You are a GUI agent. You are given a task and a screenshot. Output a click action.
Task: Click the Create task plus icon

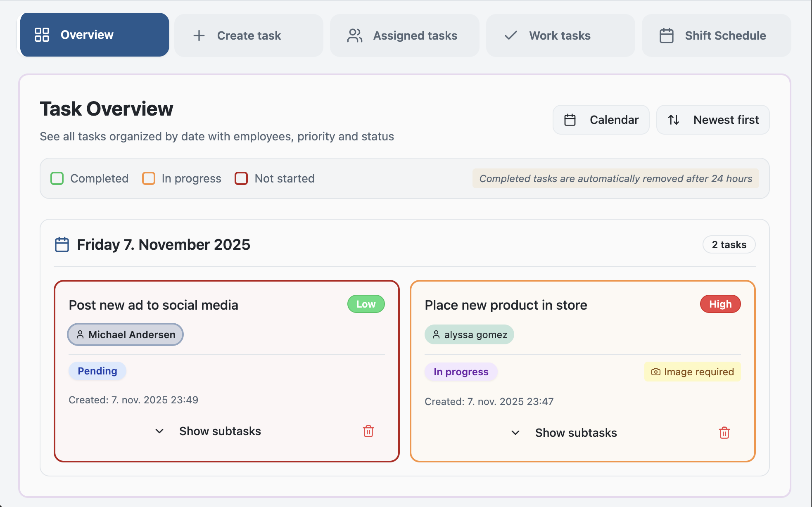pyautogui.click(x=199, y=36)
